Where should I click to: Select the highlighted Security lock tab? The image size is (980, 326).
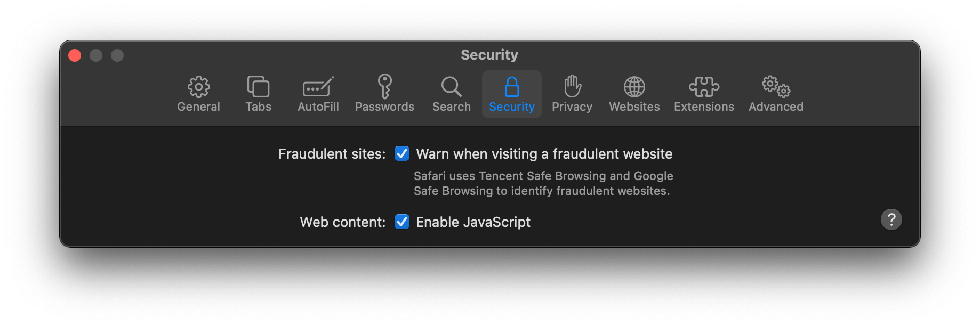[511, 94]
